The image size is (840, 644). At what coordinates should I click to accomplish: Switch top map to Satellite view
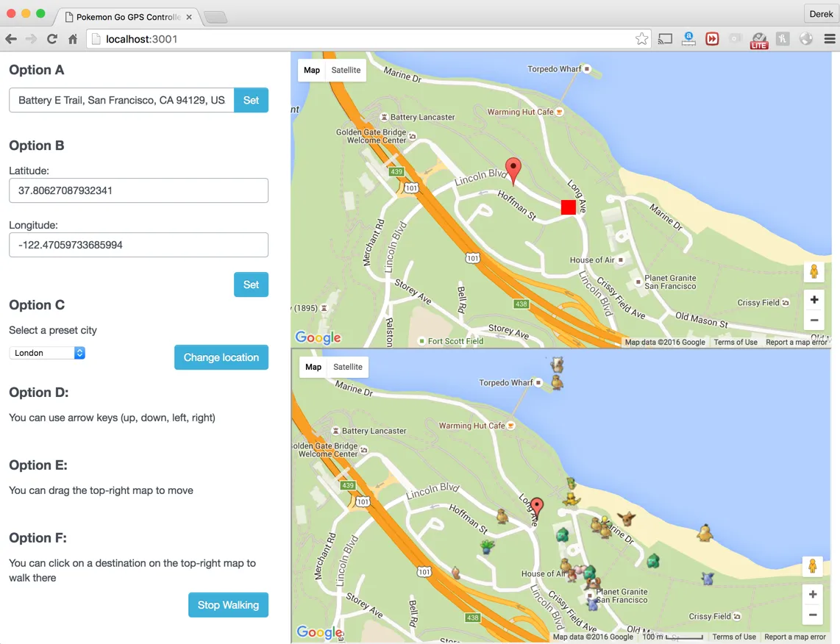coord(346,70)
